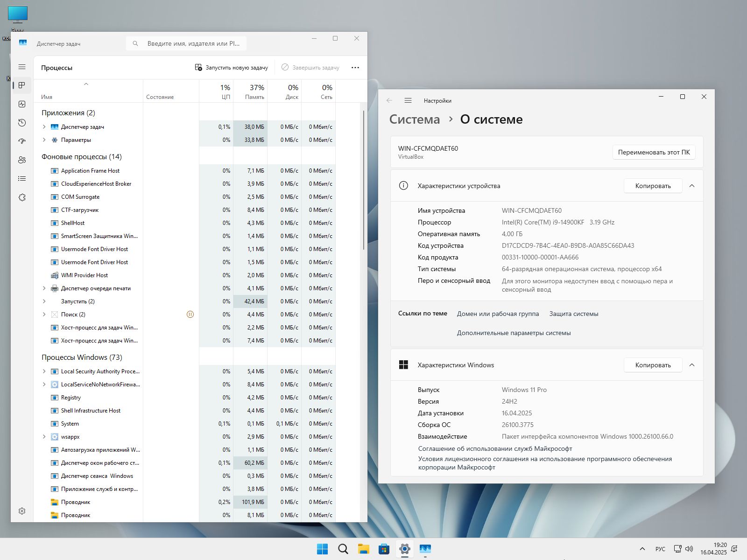This screenshot has height=560, width=747.
Task: Open Task Manager settings gear at bottom
Action: (x=22, y=511)
